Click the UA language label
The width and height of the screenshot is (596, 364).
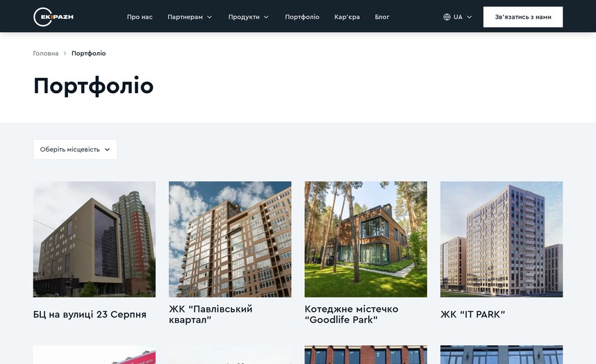pyautogui.click(x=458, y=17)
